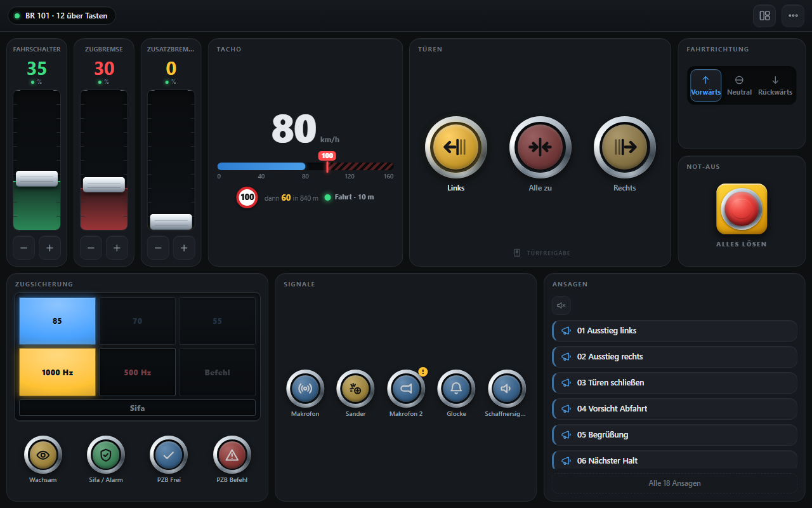812x508 pixels.
Task: Close all doors with Alle zu button
Action: pyautogui.click(x=540, y=147)
